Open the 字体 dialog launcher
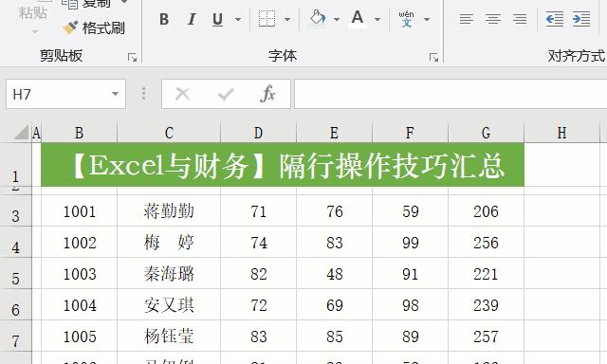The height and width of the screenshot is (364, 607). point(433,58)
